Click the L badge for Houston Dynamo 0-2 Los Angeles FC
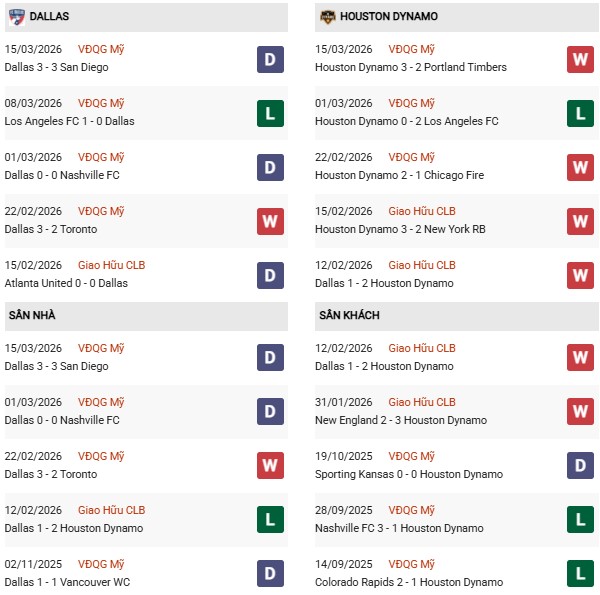Screen dimensions: 600x595 (x=580, y=113)
